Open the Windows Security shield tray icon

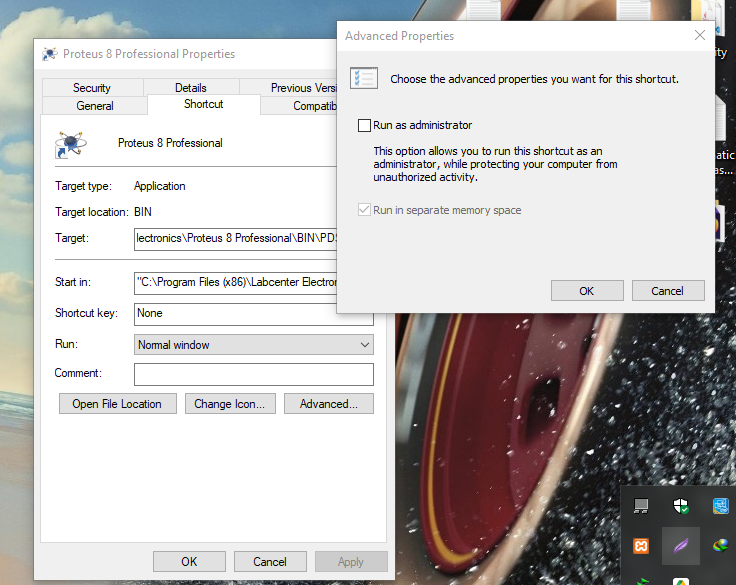tap(681, 506)
